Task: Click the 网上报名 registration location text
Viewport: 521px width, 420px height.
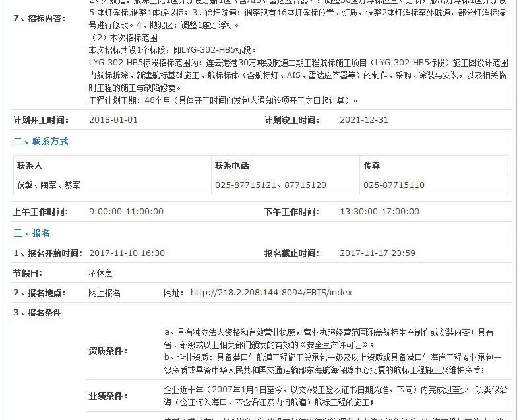Action: [105, 293]
